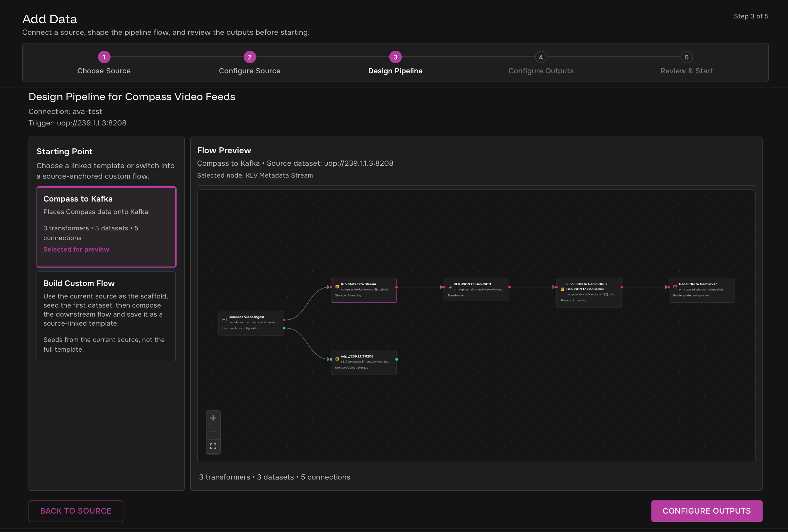The image size is (788, 532).
Task: Click Back to Source button
Action: tap(76, 511)
